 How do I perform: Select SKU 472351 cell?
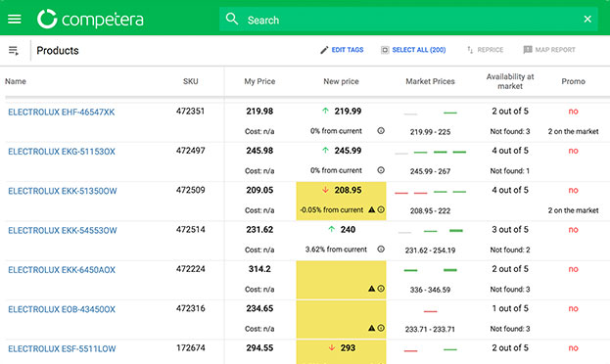coord(190,112)
